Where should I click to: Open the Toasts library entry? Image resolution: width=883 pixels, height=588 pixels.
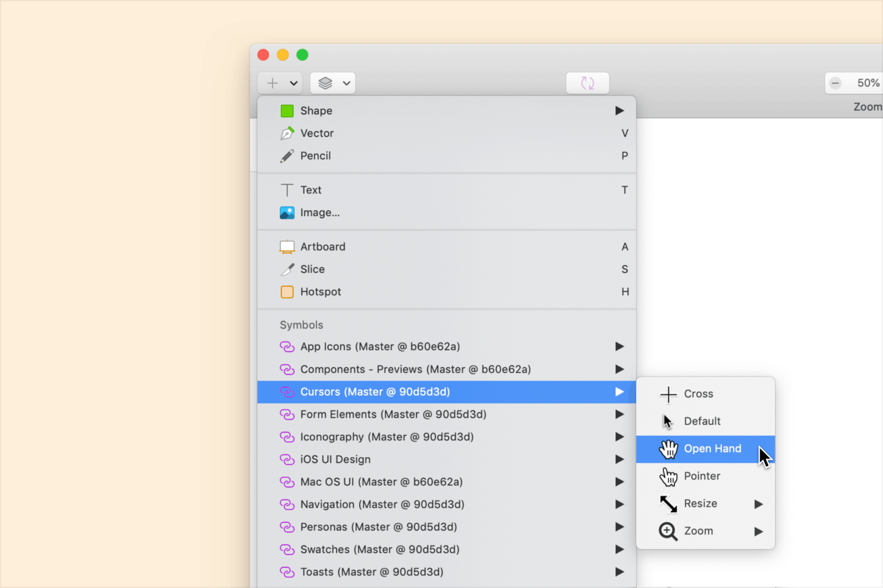(x=447, y=572)
